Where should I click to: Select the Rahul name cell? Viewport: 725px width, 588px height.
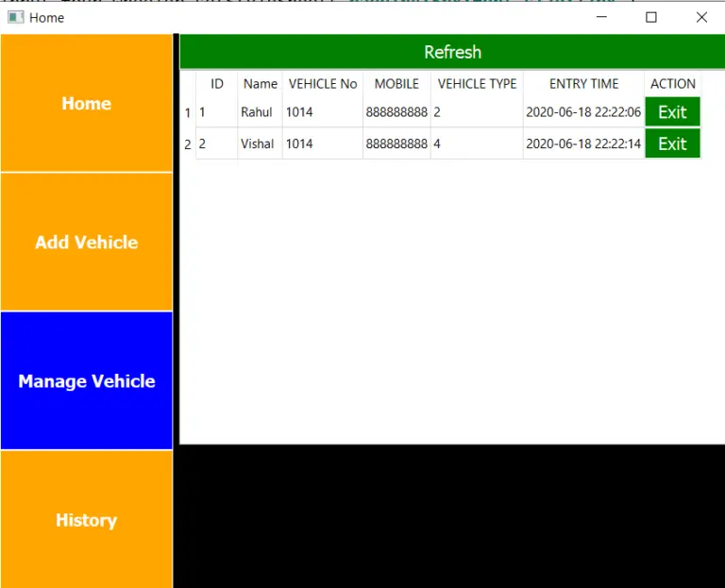coord(261,112)
